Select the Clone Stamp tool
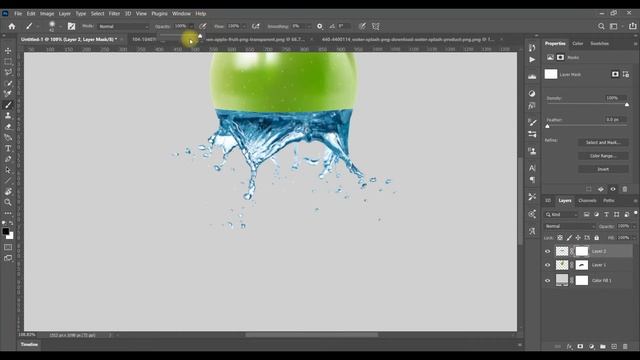640x360 pixels. [8, 116]
